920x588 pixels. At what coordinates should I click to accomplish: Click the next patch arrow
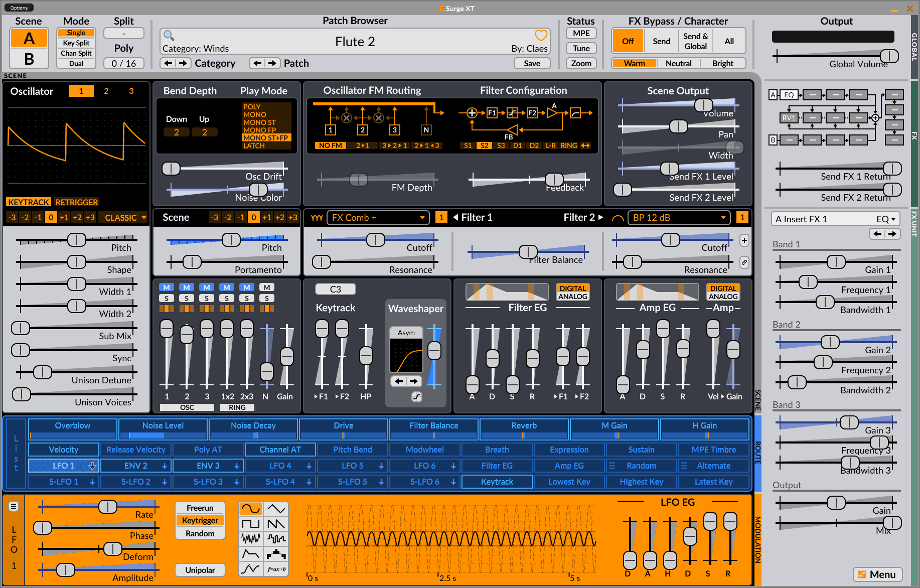point(272,63)
